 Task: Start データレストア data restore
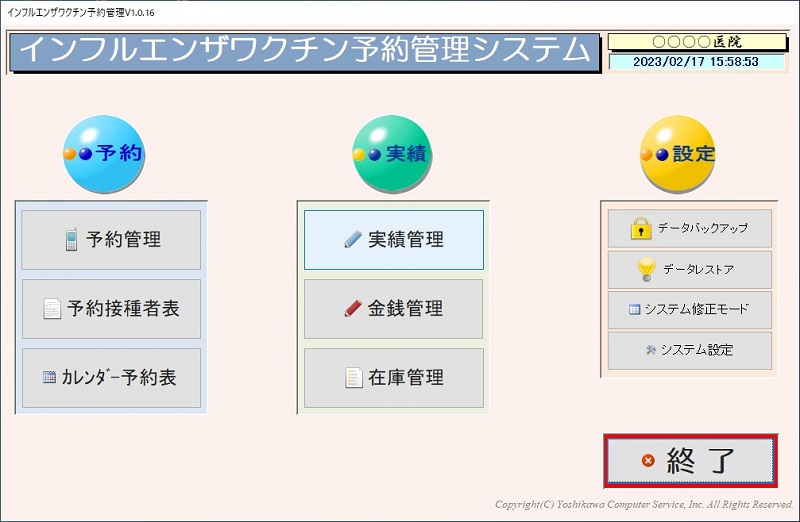[x=689, y=269]
